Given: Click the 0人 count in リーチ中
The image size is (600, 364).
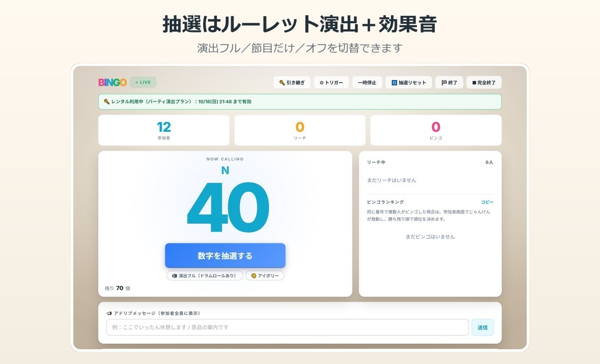Looking at the screenshot, I should click(x=489, y=162).
